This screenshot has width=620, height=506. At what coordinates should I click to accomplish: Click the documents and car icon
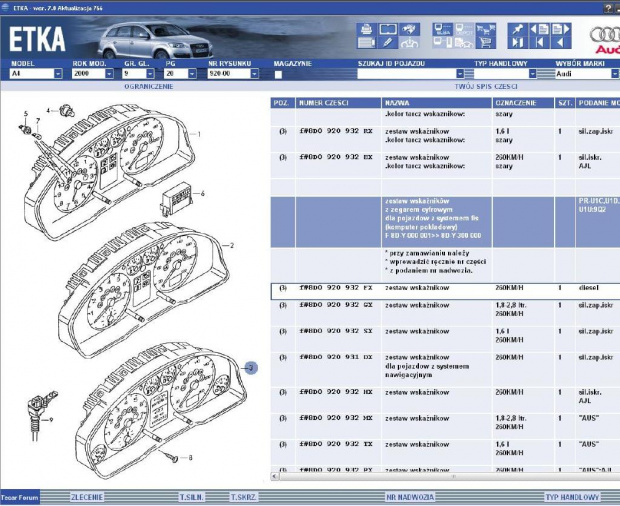[464, 42]
